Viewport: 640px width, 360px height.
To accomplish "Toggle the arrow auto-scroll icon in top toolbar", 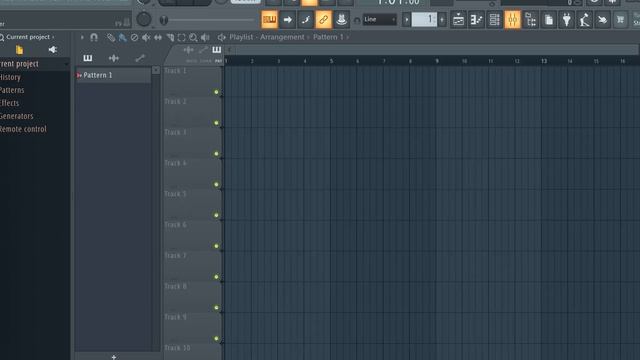I will 287,20.
